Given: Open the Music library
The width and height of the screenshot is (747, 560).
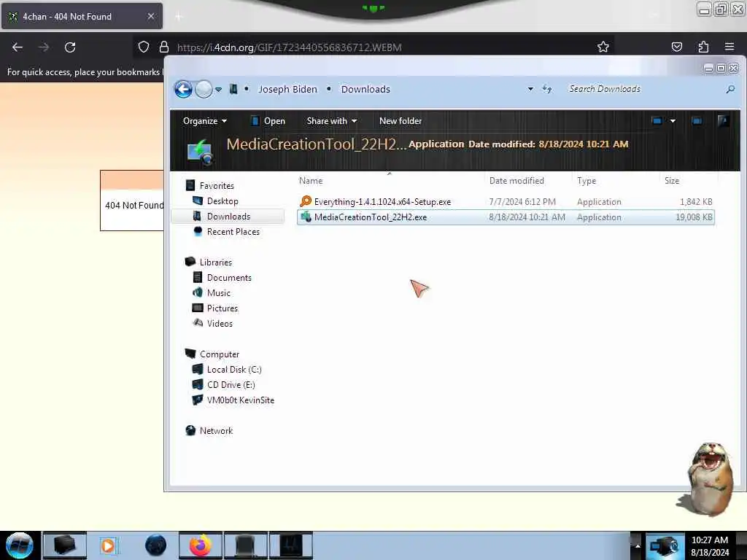Looking at the screenshot, I should pyautogui.click(x=218, y=293).
